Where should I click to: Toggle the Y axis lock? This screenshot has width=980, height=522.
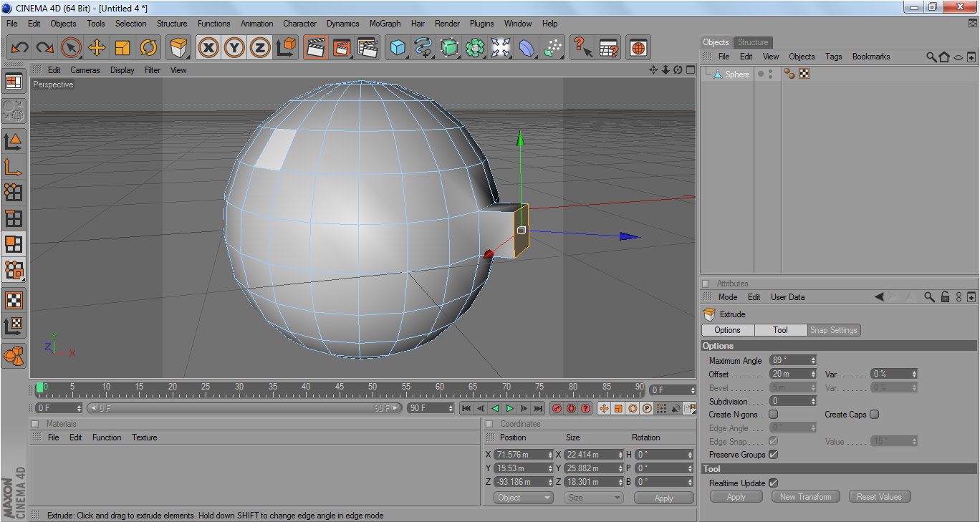point(234,48)
